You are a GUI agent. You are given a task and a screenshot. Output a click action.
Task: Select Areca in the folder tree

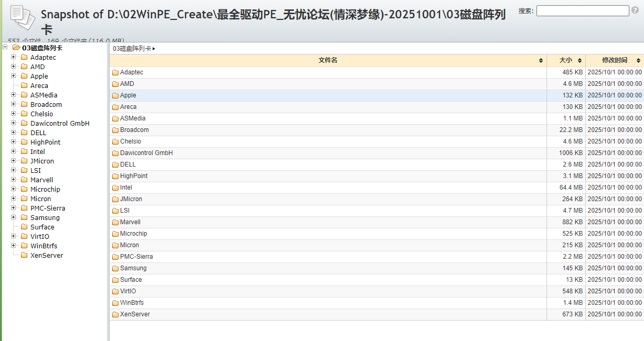pos(39,86)
